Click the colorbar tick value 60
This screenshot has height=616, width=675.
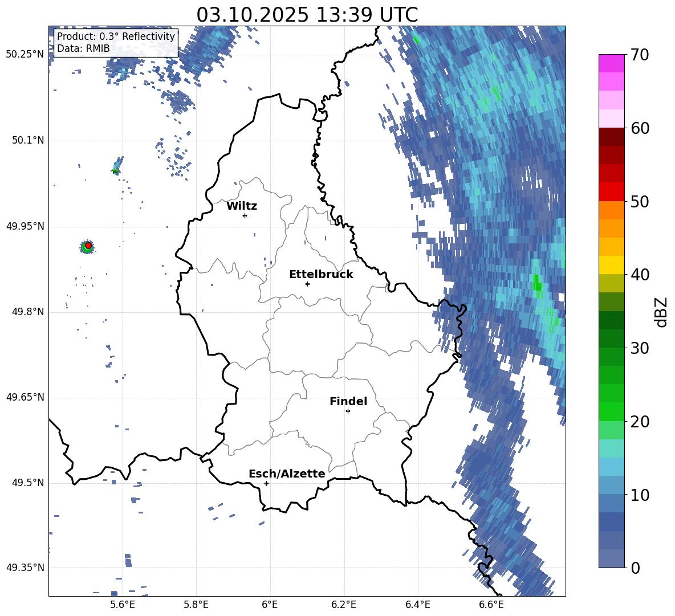coord(640,128)
